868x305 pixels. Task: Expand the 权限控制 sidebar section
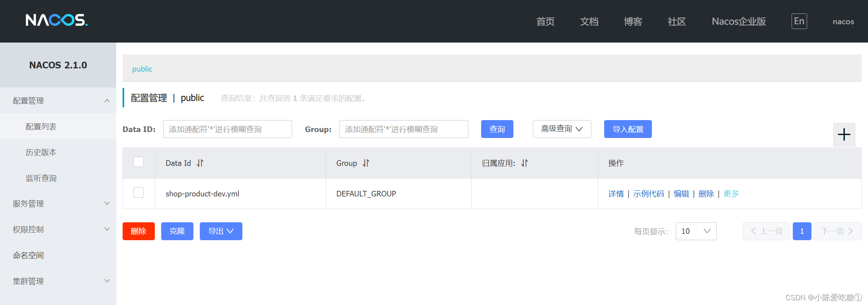pos(58,229)
